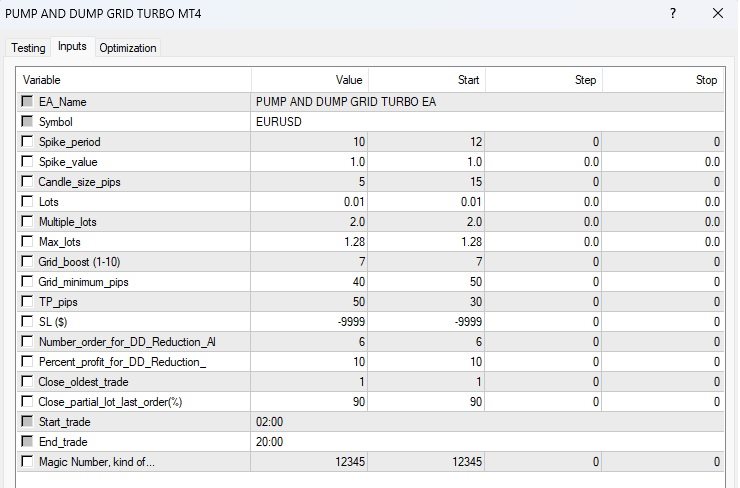
Task: Click the help question mark button
Action: tap(673, 13)
